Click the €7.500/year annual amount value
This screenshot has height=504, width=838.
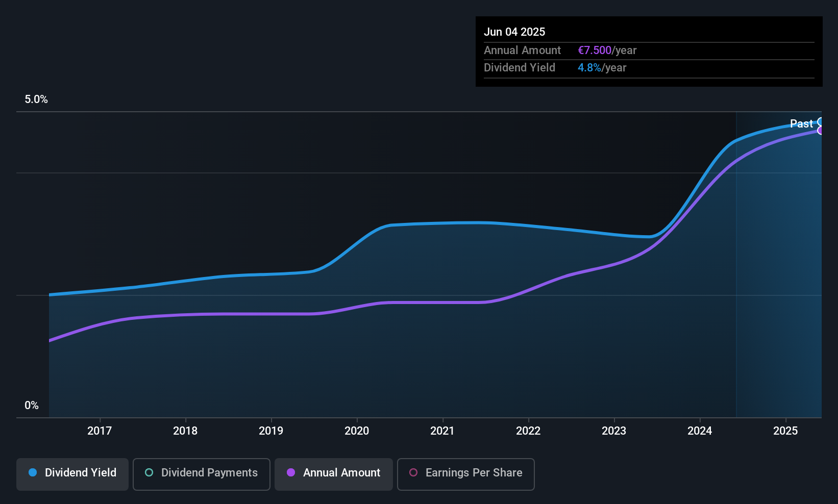click(607, 51)
